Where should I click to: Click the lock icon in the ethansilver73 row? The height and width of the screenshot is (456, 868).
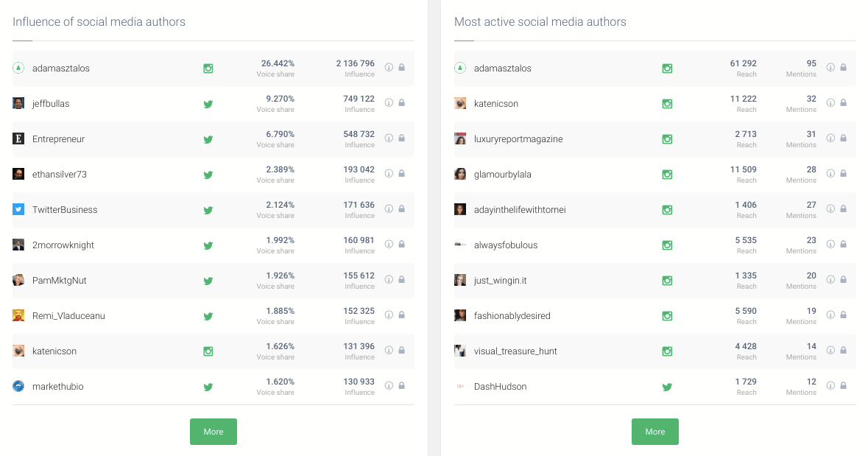coord(401,173)
